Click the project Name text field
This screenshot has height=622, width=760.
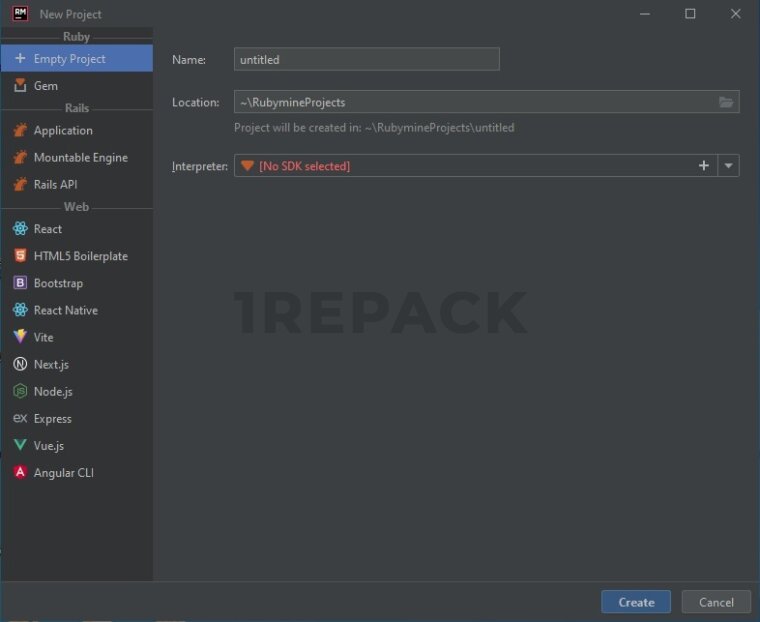(366, 60)
